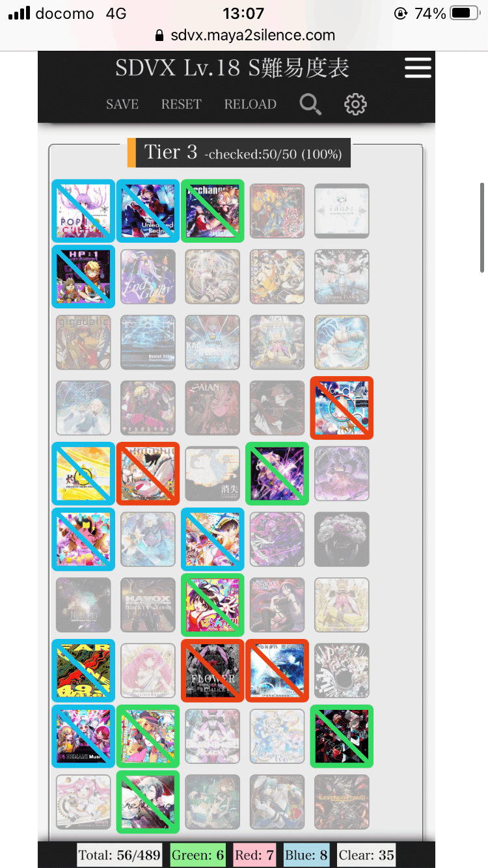Tap the Blue: 8 counter
The height and width of the screenshot is (868, 488).
pyautogui.click(x=306, y=855)
